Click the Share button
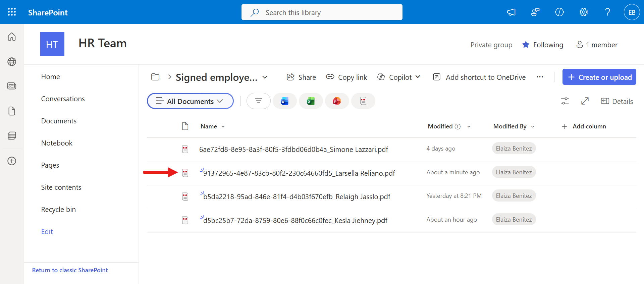The width and height of the screenshot is (644, 284). coord(301,77)
